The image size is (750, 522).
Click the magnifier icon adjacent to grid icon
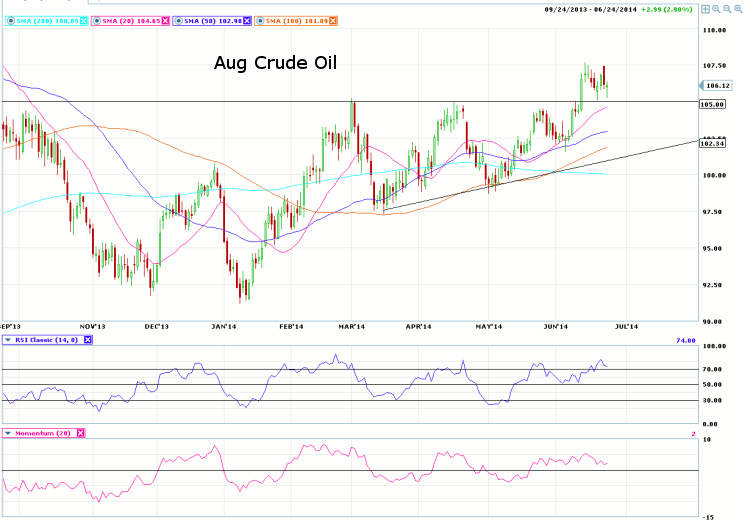[719, 9]
